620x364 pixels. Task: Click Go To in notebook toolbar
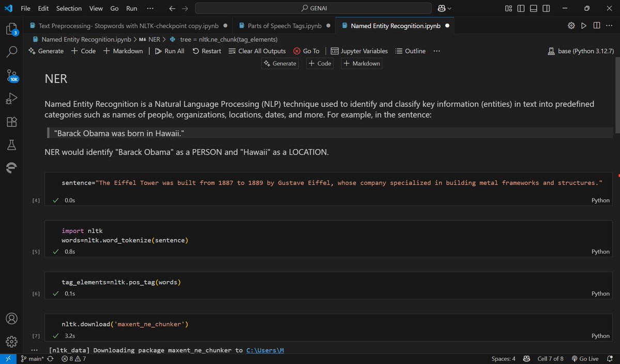pyautogui.click(x=306, y=51)
